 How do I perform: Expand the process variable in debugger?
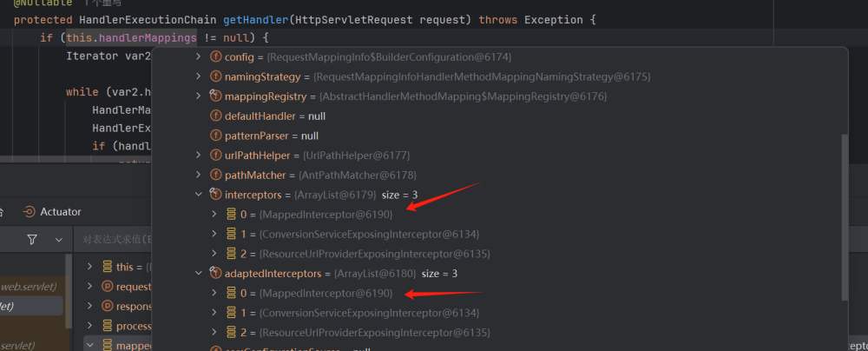coord(89,326)
